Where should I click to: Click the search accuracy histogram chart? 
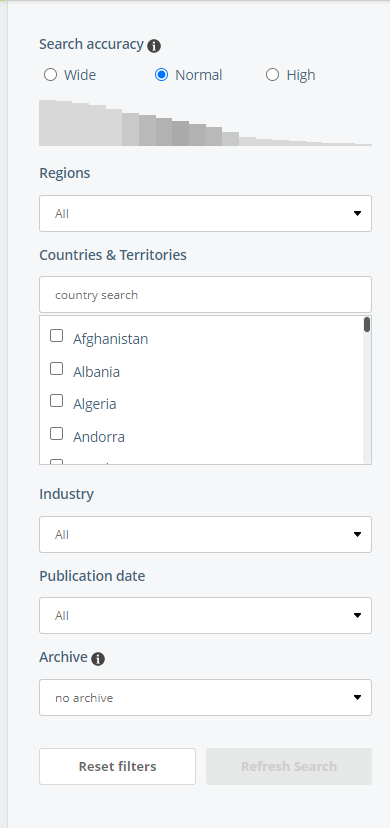point(205,123)
